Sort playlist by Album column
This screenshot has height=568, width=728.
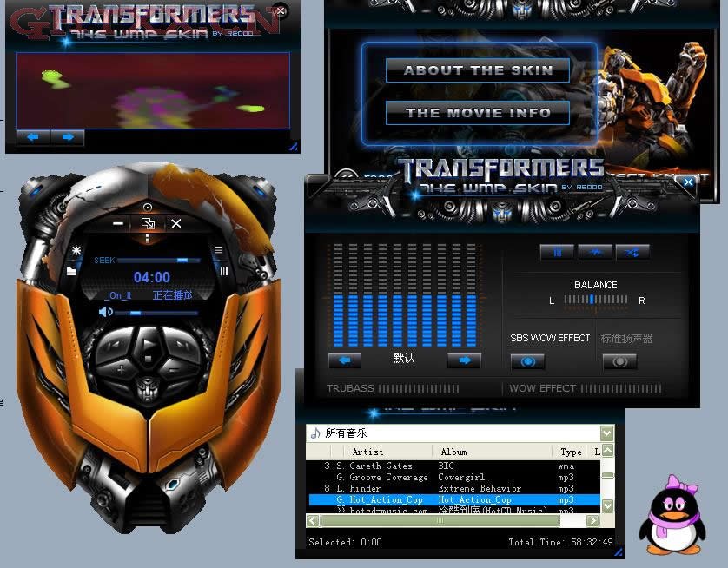[x=493, y=452]
